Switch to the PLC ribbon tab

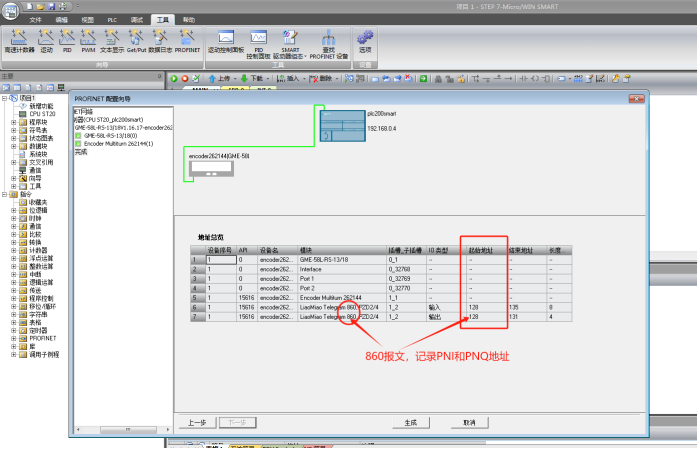pyautogui.click(x=112, y=20)
